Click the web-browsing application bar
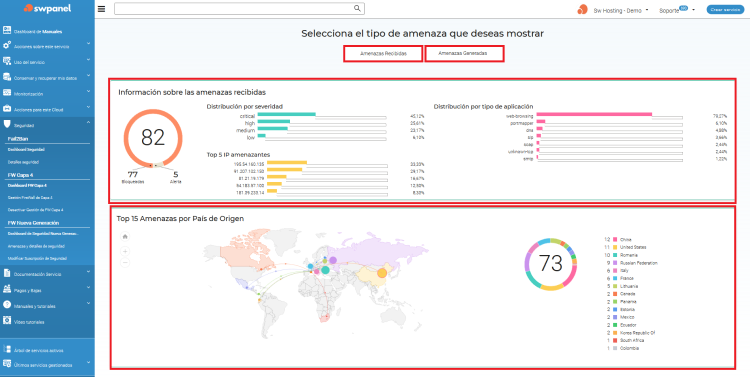 (x=594, y=114)
